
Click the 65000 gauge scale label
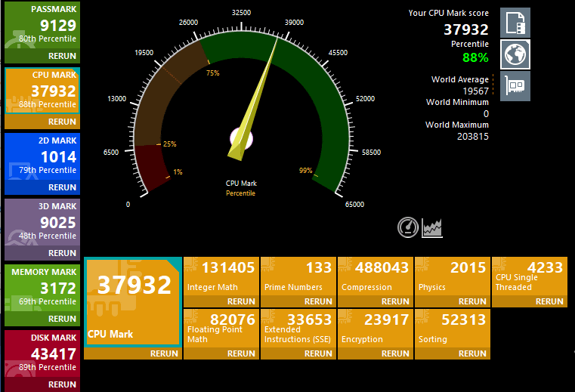click(354, 204)
